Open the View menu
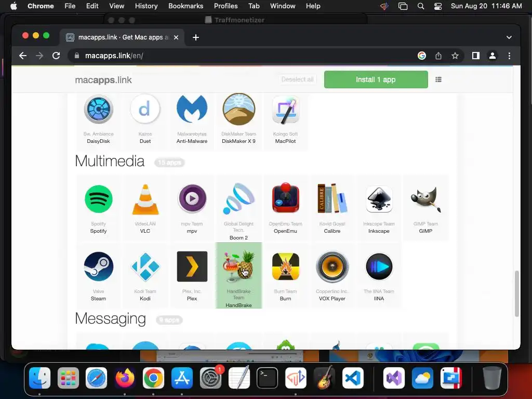The image size is (532, 399). pos(117,6)
